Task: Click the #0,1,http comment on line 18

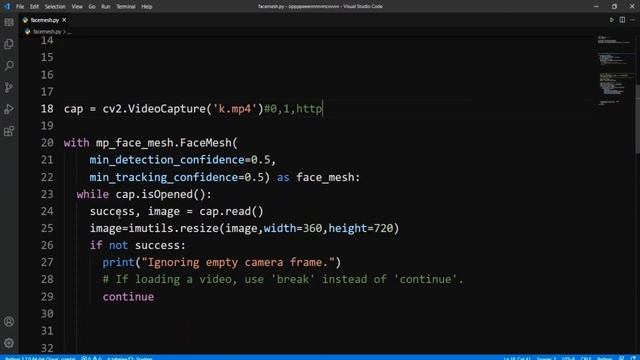Action: [x=293, y=109]
